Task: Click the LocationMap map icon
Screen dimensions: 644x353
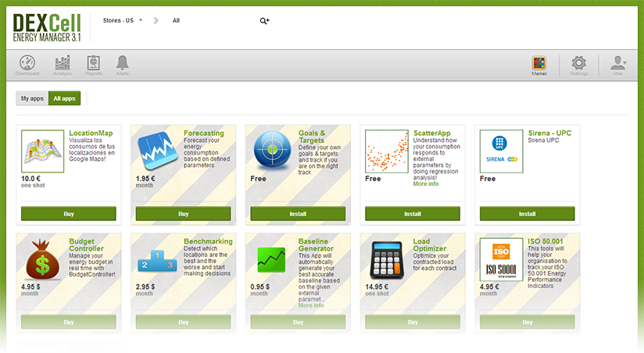Action: [x=43, y=151]
